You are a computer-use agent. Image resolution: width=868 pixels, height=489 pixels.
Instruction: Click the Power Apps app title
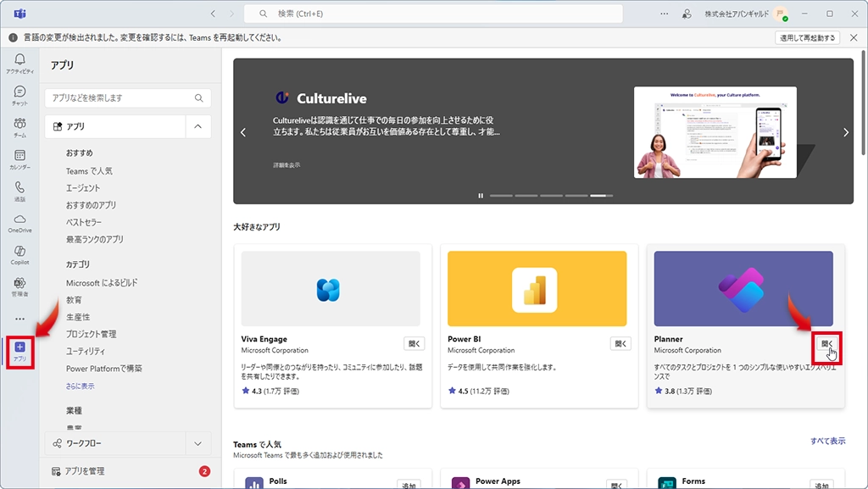click(x=498, y=481)
